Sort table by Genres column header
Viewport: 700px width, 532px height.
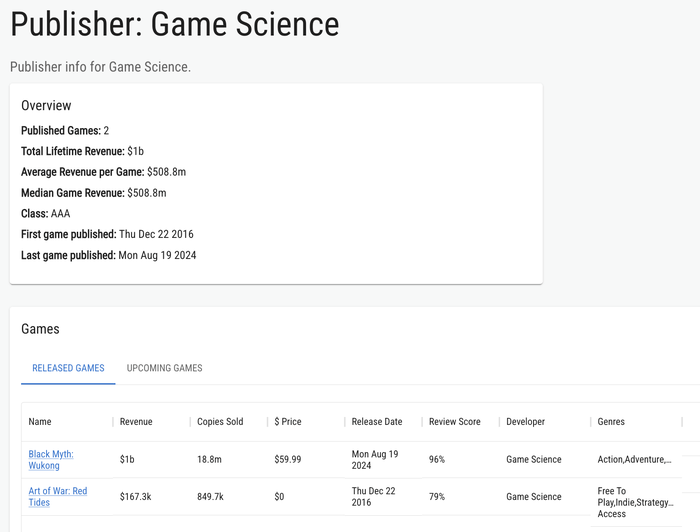611,421
